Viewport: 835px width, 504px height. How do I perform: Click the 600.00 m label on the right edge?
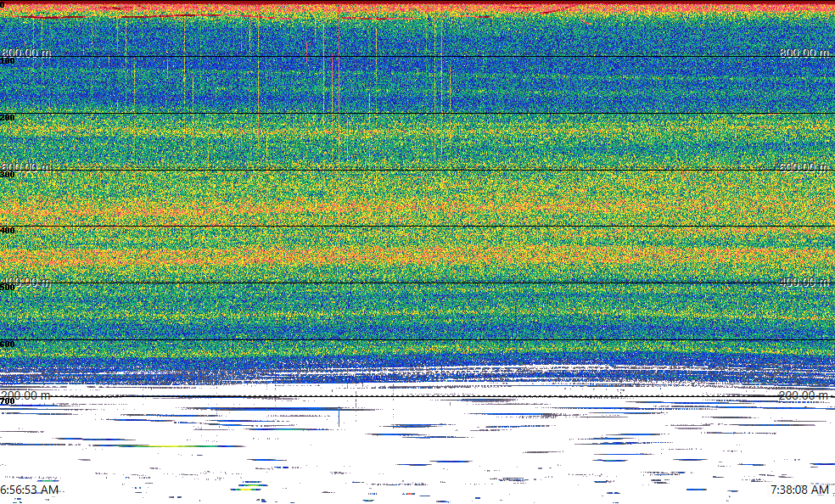coord(804,166)
